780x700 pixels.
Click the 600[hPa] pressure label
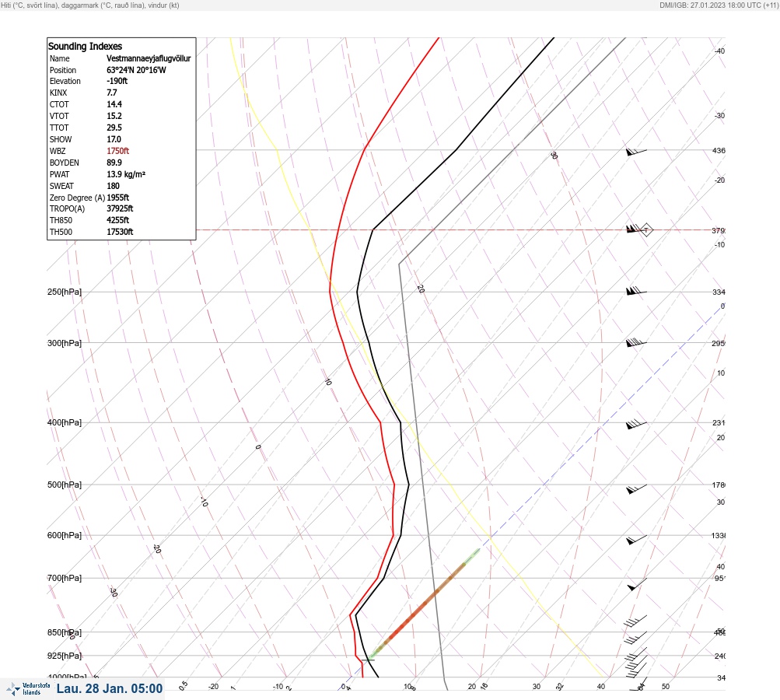(x=65, y=535)
